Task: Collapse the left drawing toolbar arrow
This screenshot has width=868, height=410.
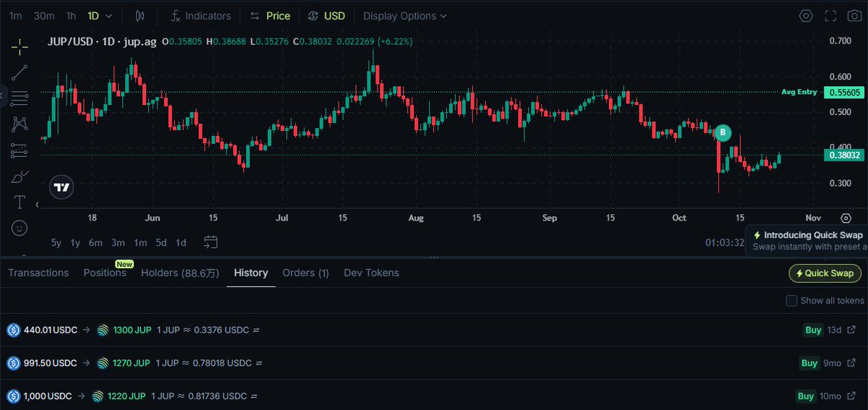Action: click(x=3, y=95)
